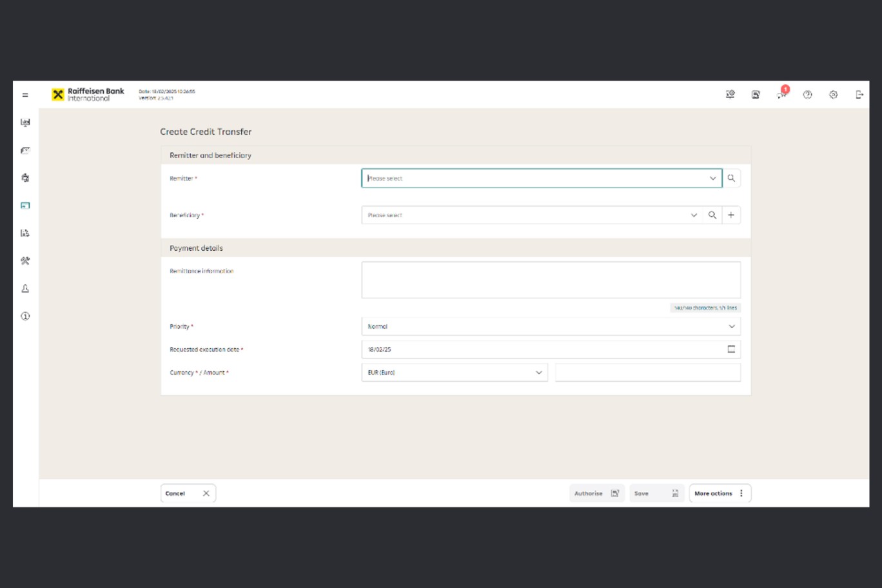Open the stamp icon in sidebar
882x588 pixels.
25,289
